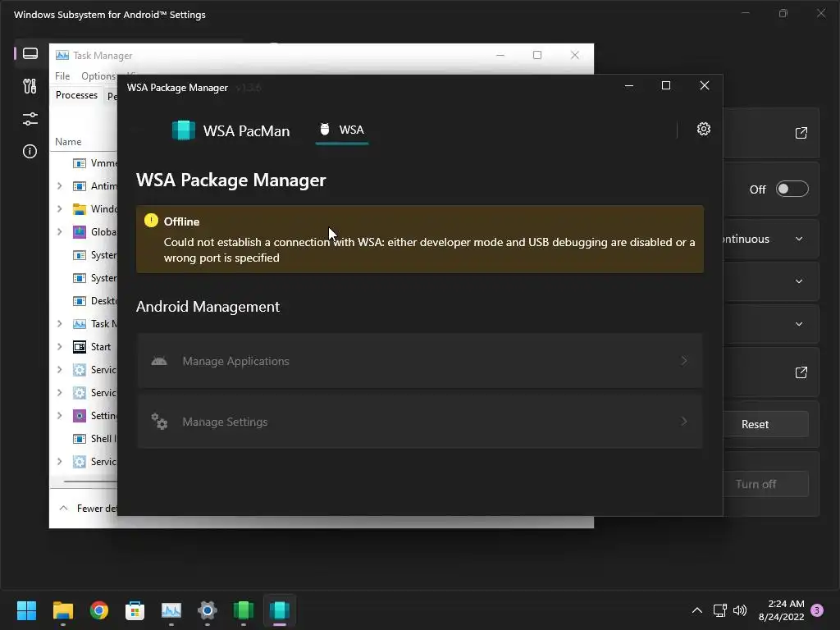Switch to WSA PacMan on the taskbar
The image size is (840, 630).
280,610
